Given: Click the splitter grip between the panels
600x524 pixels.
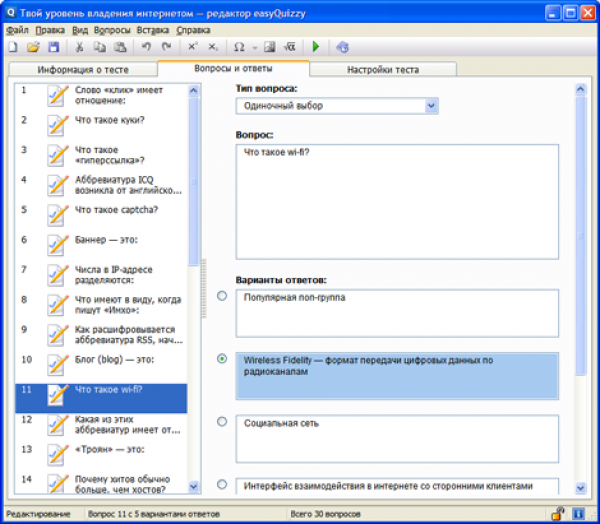Looking at the screenshot, I should (x=204, y=289).
